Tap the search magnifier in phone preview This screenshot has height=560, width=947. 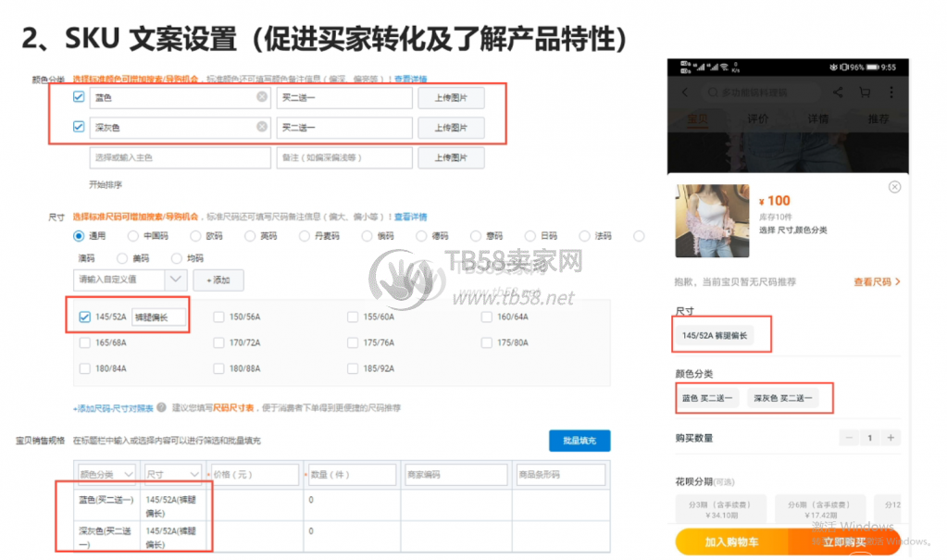713,93
